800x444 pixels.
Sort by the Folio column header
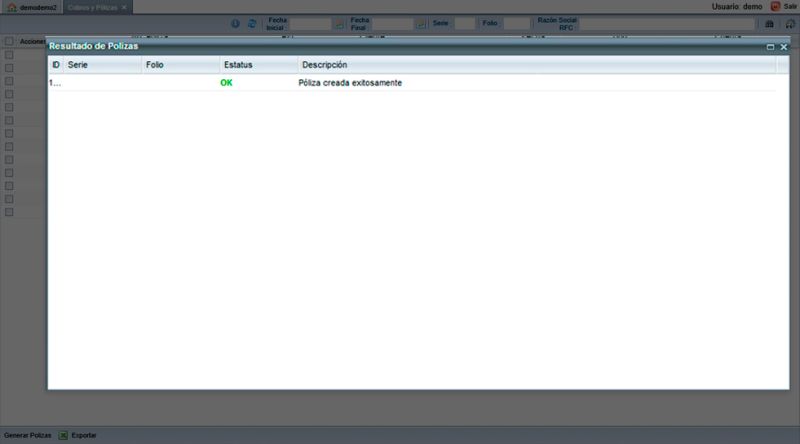coord(181,65)
